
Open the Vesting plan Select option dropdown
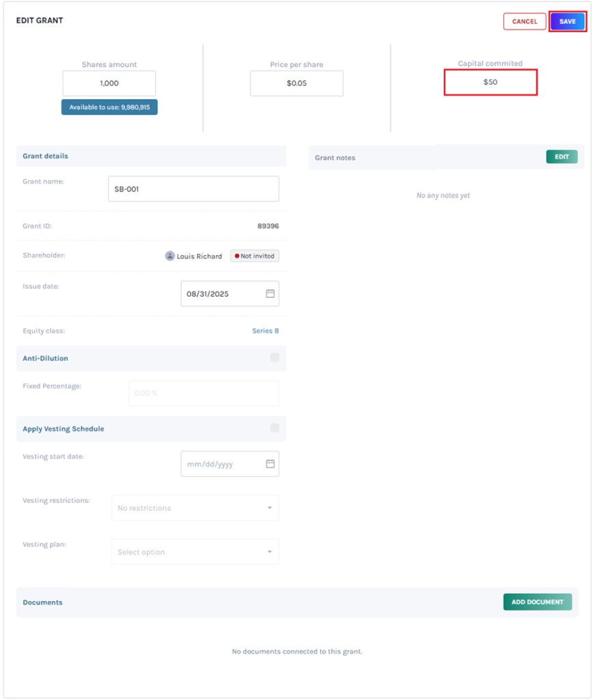point(195,552)
